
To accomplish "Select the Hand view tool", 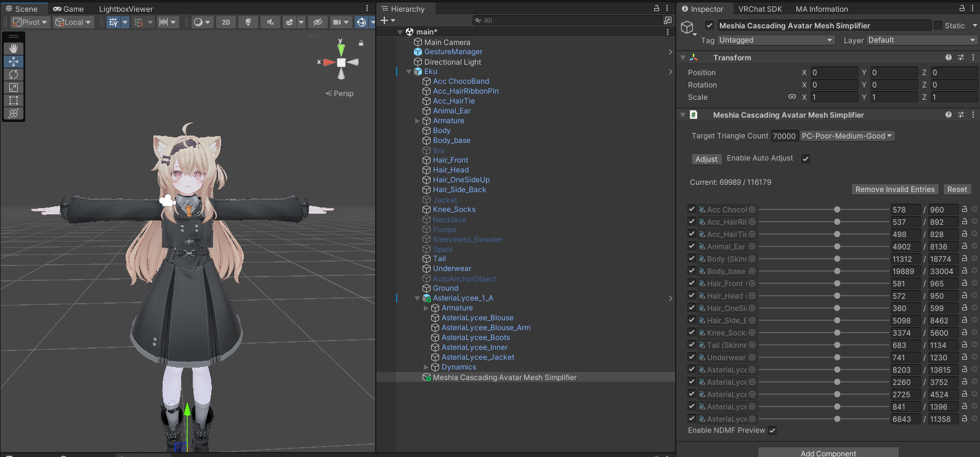I will click(x=14, y=49).
